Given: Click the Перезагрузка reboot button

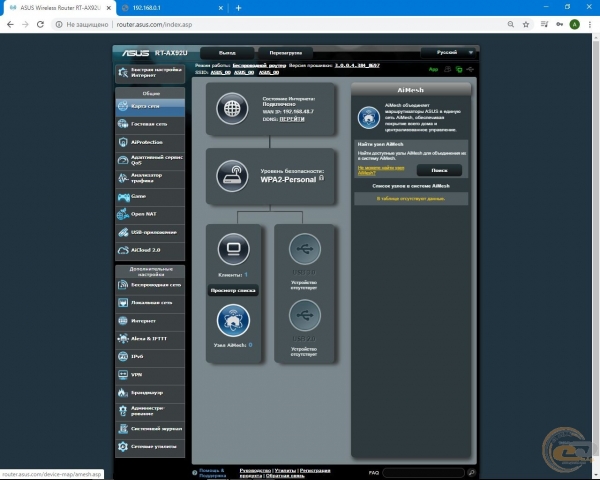Looking at the screenshot, I should (x=285, y=53).
